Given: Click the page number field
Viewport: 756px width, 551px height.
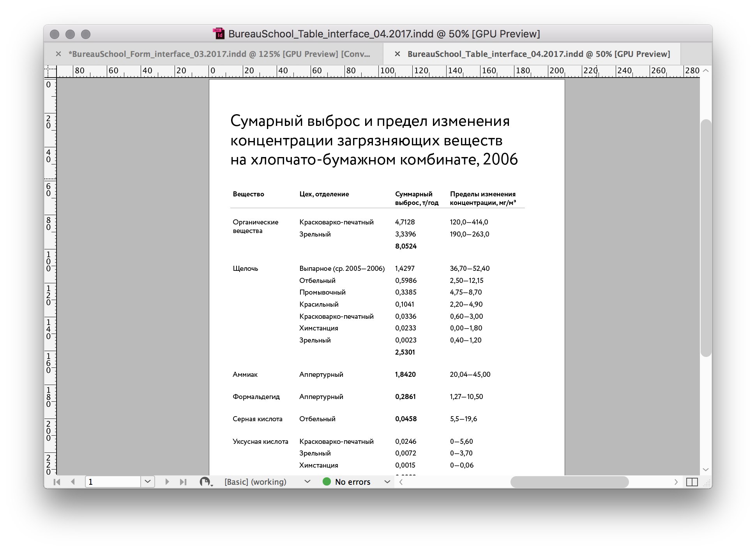Looking at the screenshot, I should click(x=113, y=482).
